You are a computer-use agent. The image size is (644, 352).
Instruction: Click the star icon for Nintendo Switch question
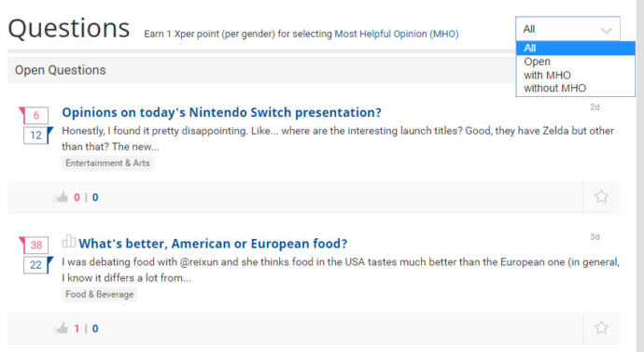pos(601,197)
